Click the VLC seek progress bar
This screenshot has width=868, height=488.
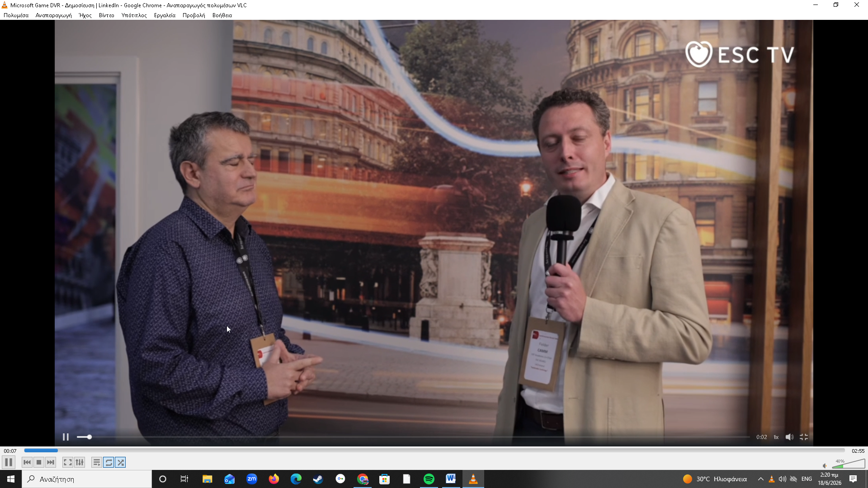click(x=434, y=450)
